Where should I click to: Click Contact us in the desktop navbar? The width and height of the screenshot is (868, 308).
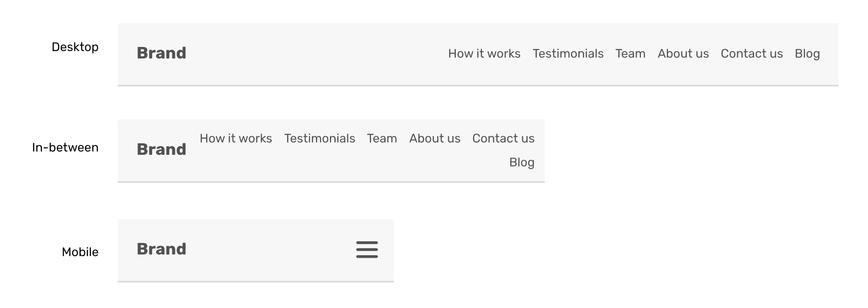tap(752, 54)
